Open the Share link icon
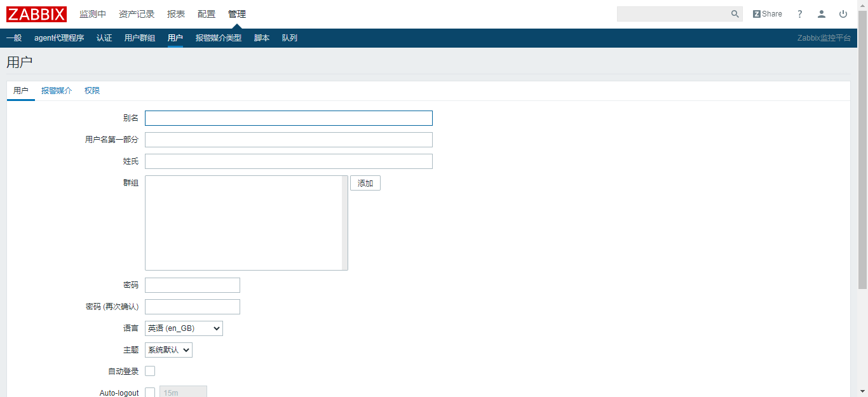The width and height of the screenshot is (868, 397). click(x=768, y=14)
